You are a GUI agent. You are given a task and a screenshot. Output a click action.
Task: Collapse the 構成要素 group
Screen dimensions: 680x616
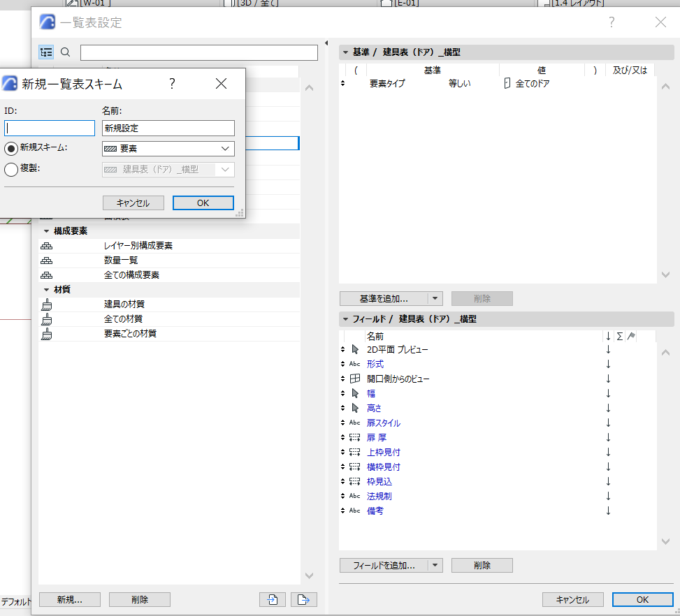point(46,231)
